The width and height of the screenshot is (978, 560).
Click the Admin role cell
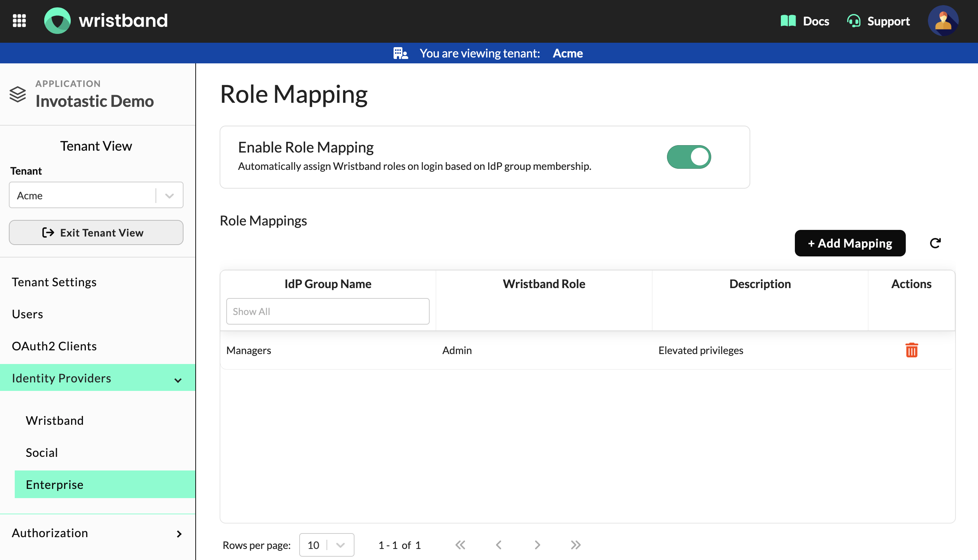coord(457,350)
